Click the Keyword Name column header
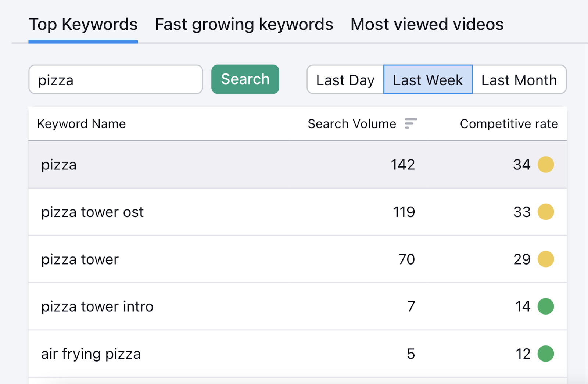The width and height of the screenshot is (588, 384). (81, 124)
